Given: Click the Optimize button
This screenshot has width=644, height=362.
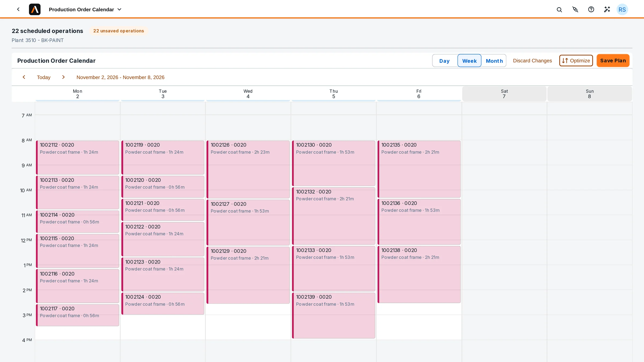Looking at the screenshot, I should click(x=576, y=61).
